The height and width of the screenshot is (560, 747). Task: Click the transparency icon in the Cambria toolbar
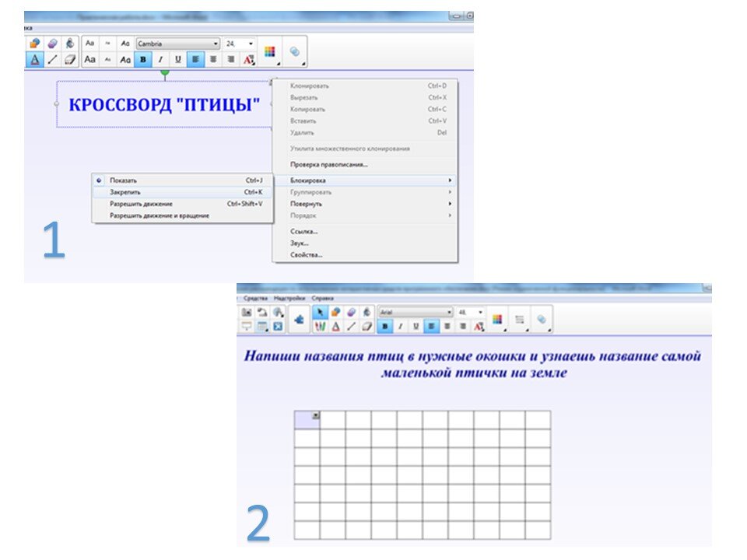pyautogui.click(x=295, y=51)
